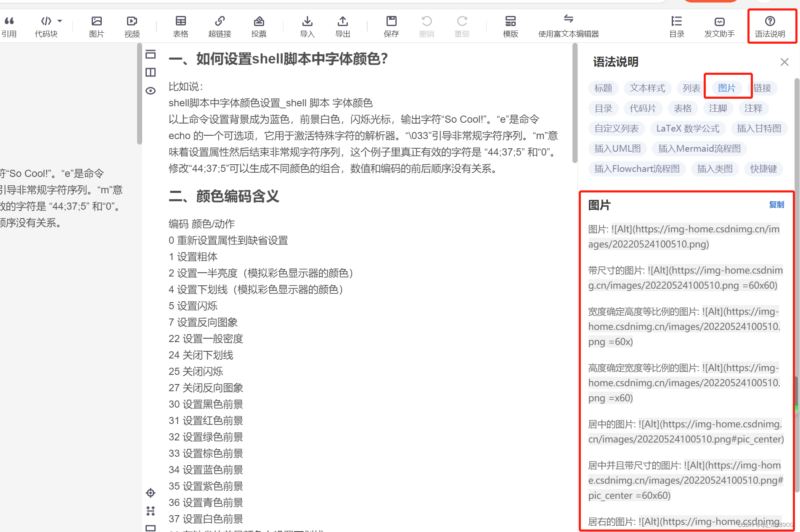
Task: Click the line 1 设置粗体
Action: point(193,257)
